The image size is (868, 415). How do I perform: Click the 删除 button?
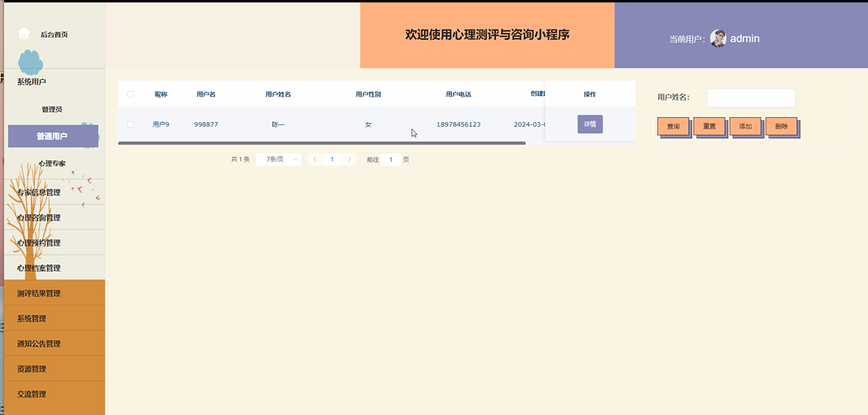pos(781,126)
